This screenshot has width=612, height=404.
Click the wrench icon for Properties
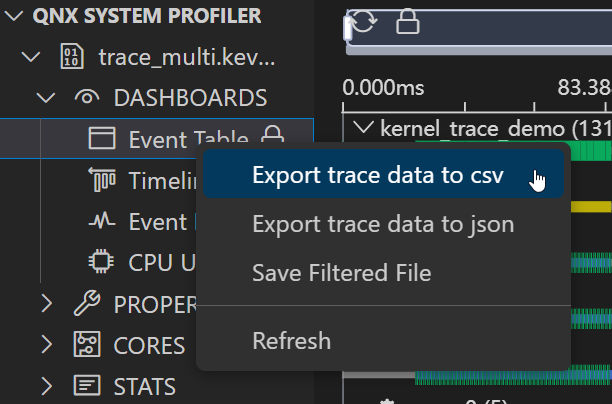coord(87,304)
